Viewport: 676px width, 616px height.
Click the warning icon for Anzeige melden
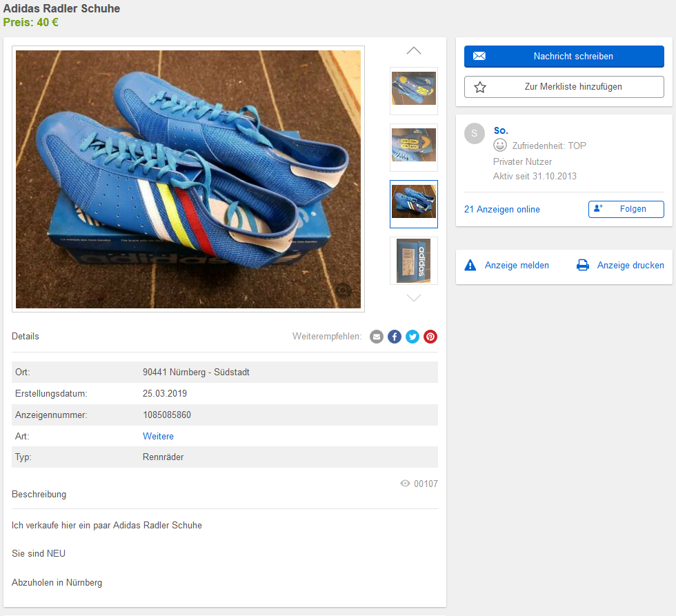click(x=470, y=265)
